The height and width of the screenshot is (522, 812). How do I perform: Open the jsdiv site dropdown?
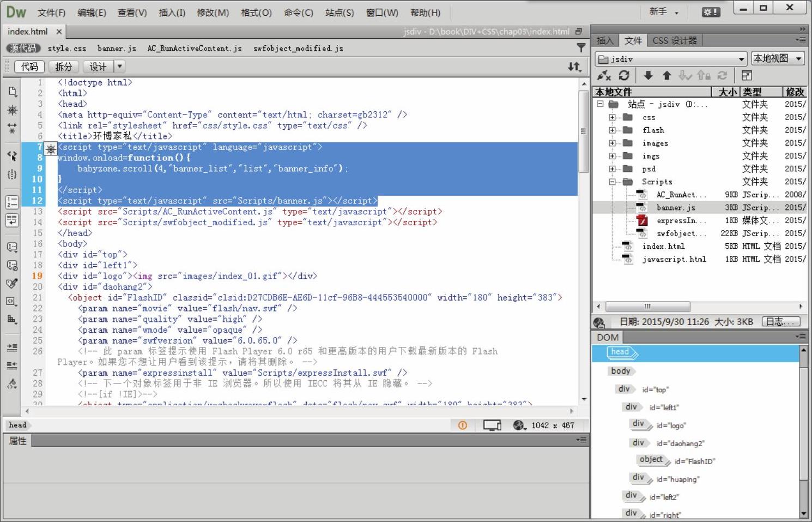[x=671, y=59]
